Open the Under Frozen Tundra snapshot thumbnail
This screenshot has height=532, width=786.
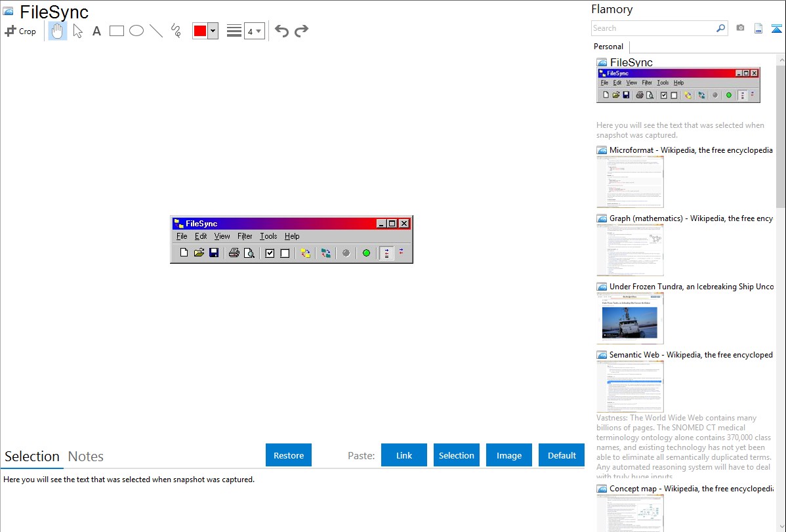click(x=630, y=318)
